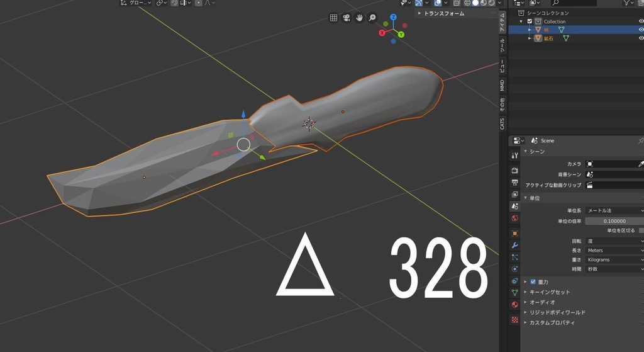Click the outliner search field
This screenshot has width=644, height=352.
click(x=574, y=3)
